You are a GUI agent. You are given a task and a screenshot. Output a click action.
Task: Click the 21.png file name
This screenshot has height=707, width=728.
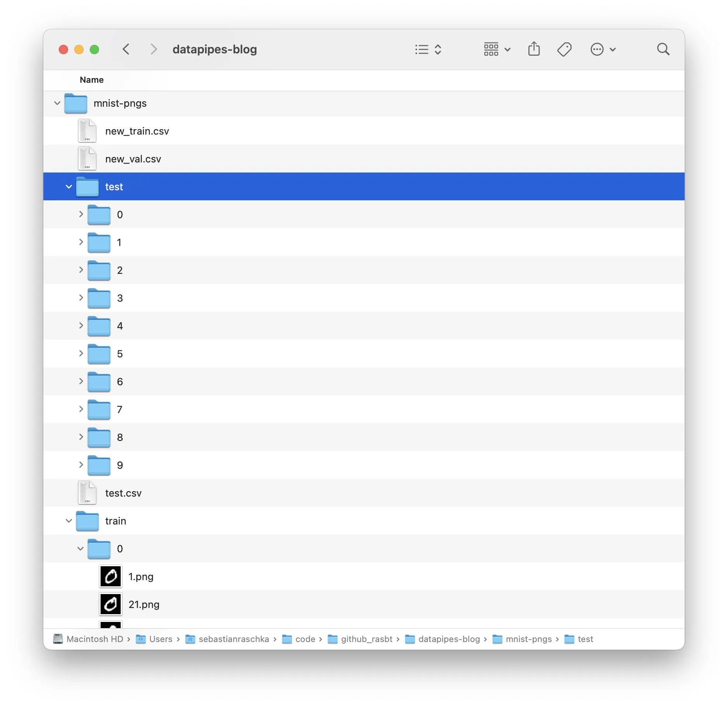[144, 605]
